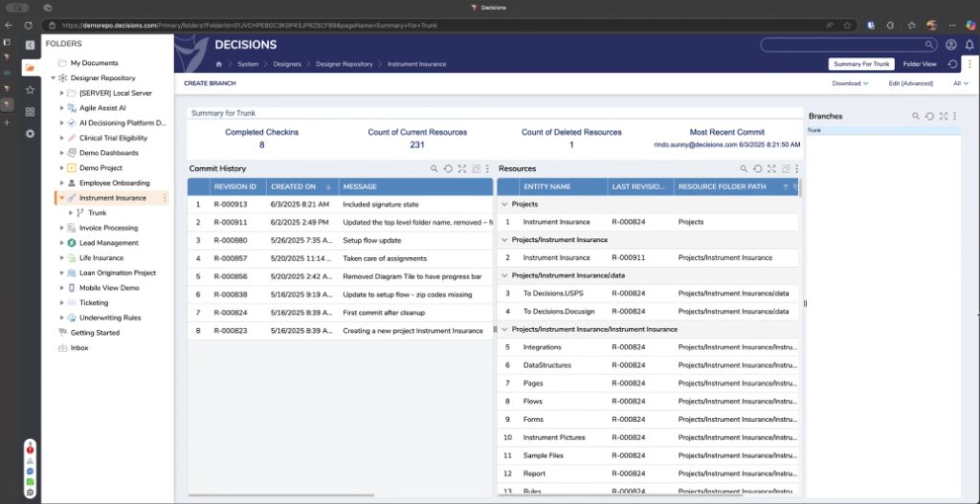Click Designer Repository in the breadcrumb
The image size is (980, 504).
(x=345, y=64)
